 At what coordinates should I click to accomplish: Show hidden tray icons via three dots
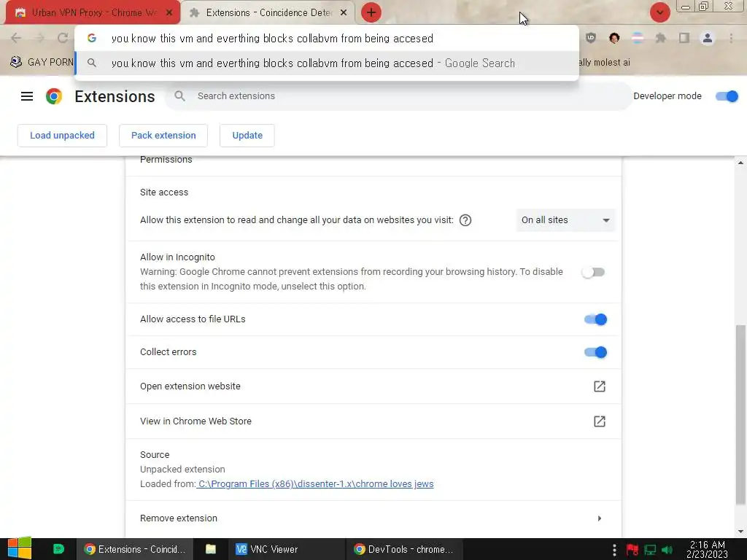pyautogui.click(x=614, y=550)
